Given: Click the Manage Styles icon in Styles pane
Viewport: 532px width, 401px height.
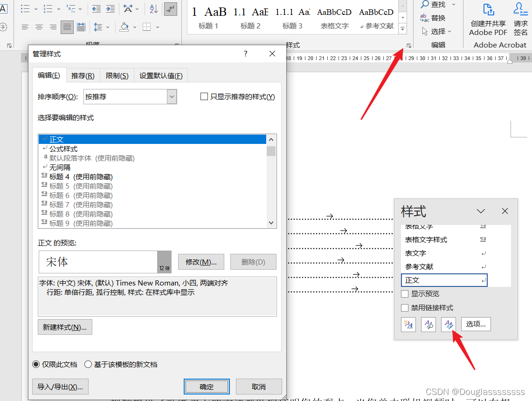Looking at the screenshot, I should (449, 324).
